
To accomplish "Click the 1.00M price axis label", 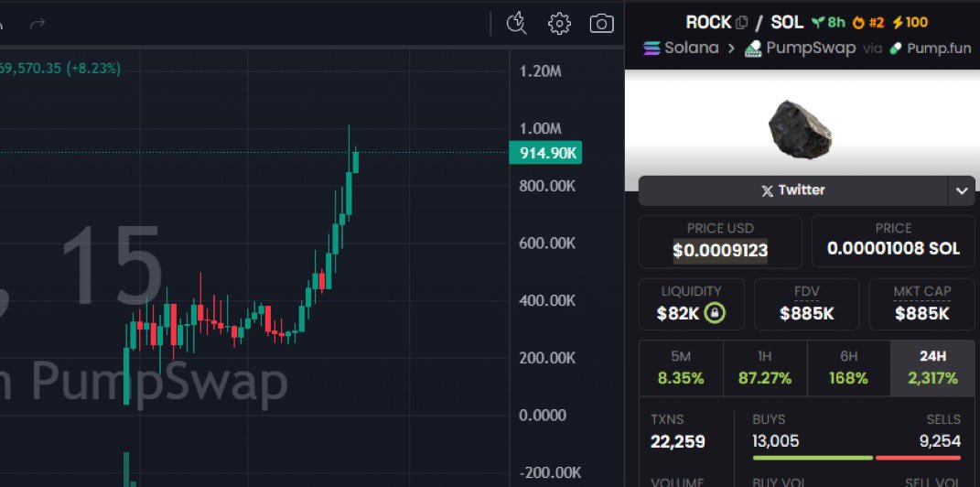I will click(x=541, y=129).
